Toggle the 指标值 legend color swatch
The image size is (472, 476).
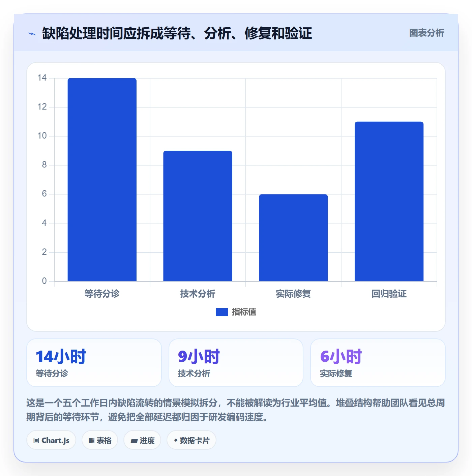point(222,312)
